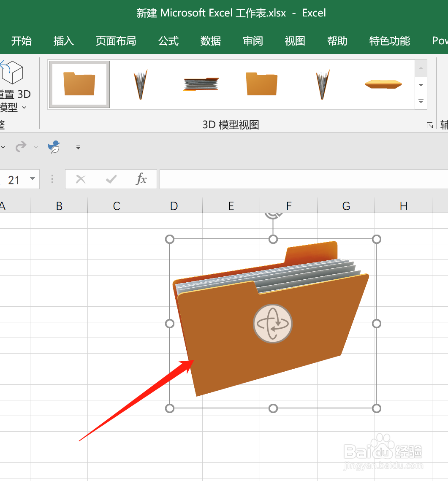Click the bottom-middle handle of the model
The width and height of the screenshot is (448, 481).
(273, 408)
